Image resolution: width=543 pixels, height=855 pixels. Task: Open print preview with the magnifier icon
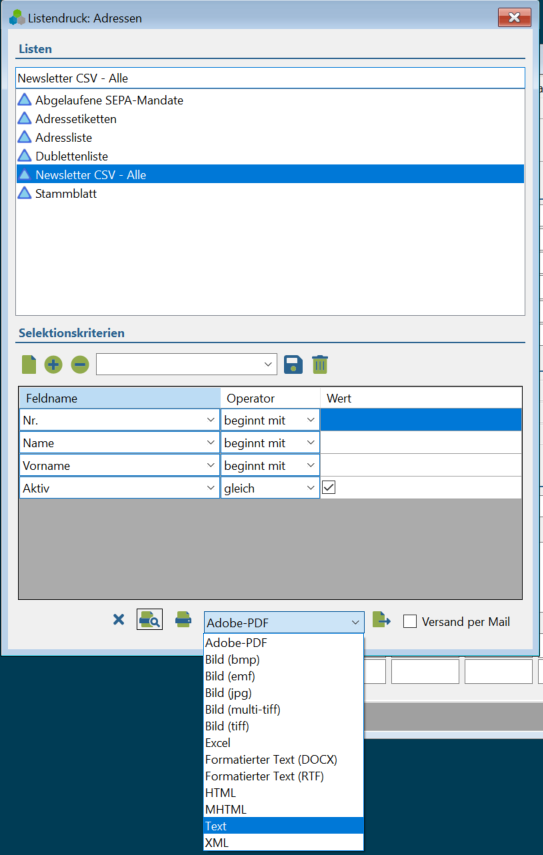tap(149, 619)
